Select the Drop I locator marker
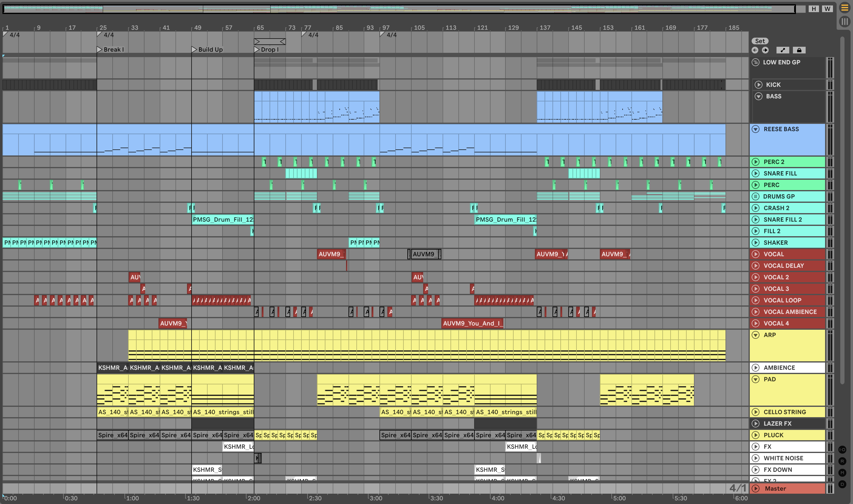The height and width of the screenshot is (504, 853). click(x=257, y=49)
